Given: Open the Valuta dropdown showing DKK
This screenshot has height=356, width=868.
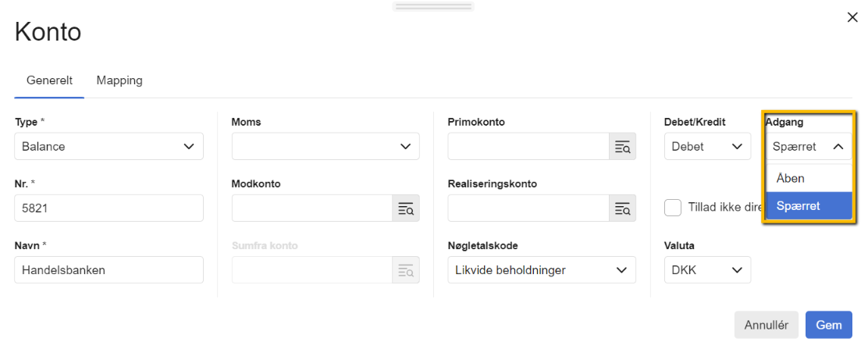Looking at the screenshot, I should [706, 270].
